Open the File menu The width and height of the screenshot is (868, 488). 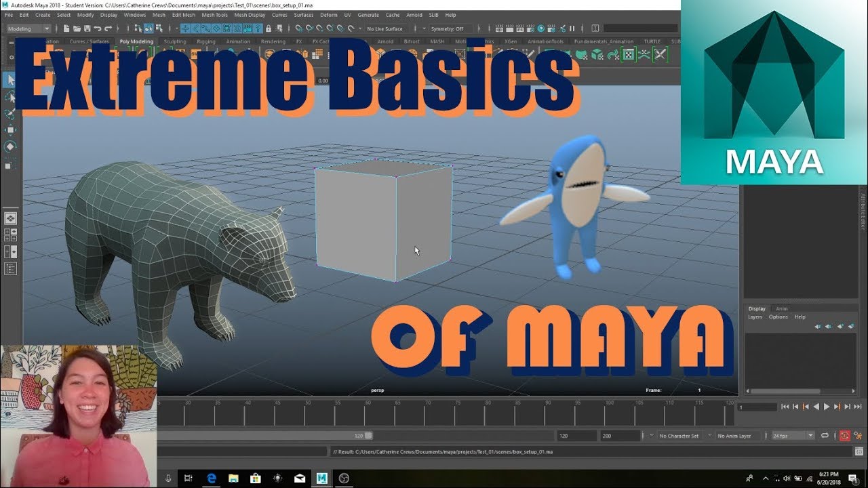[8, 14]
